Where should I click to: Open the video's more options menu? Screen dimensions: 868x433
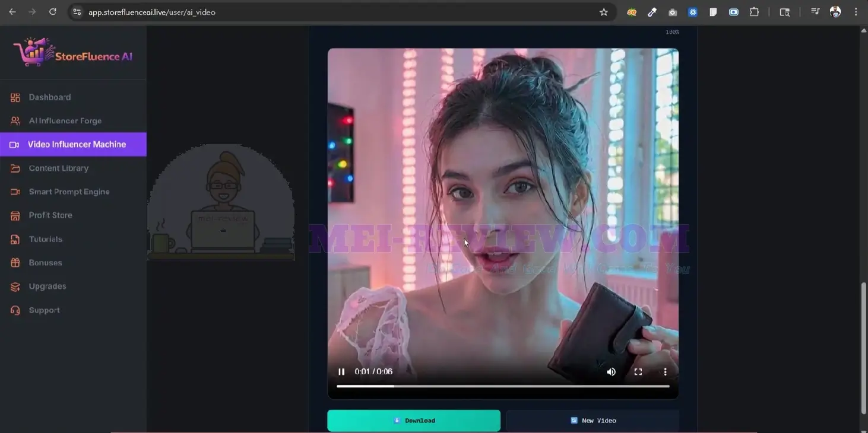[665, 372]
